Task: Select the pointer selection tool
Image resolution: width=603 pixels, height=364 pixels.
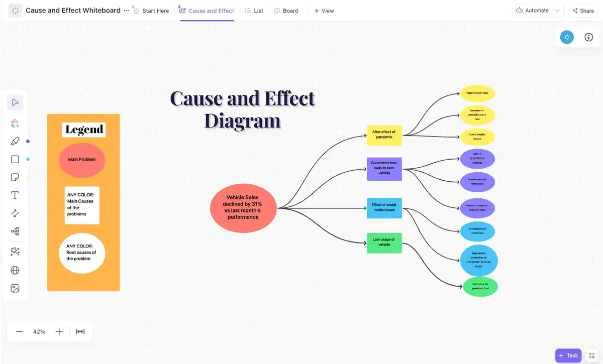Action: (x=15, y=102)
